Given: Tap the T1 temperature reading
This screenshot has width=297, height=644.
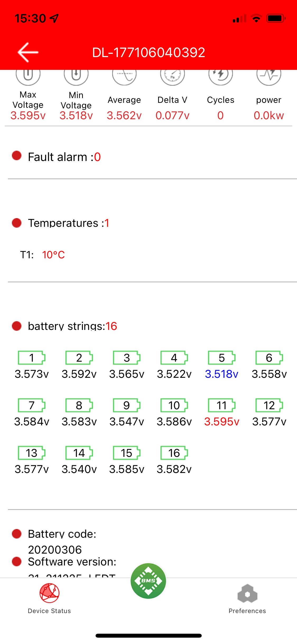Looking at the screenshot, I should coord(53,255).
